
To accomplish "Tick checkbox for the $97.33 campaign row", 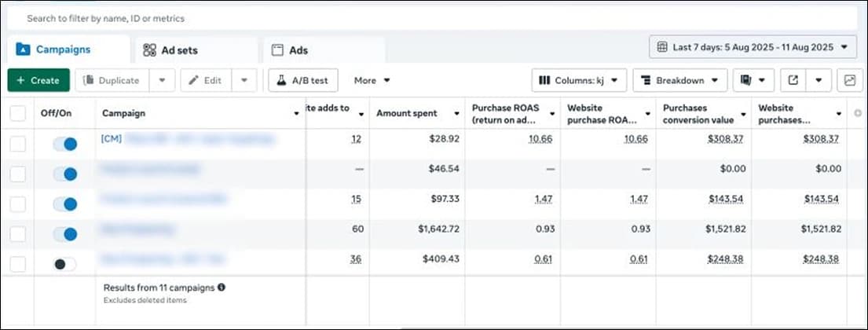I will (x=18, y=203).
